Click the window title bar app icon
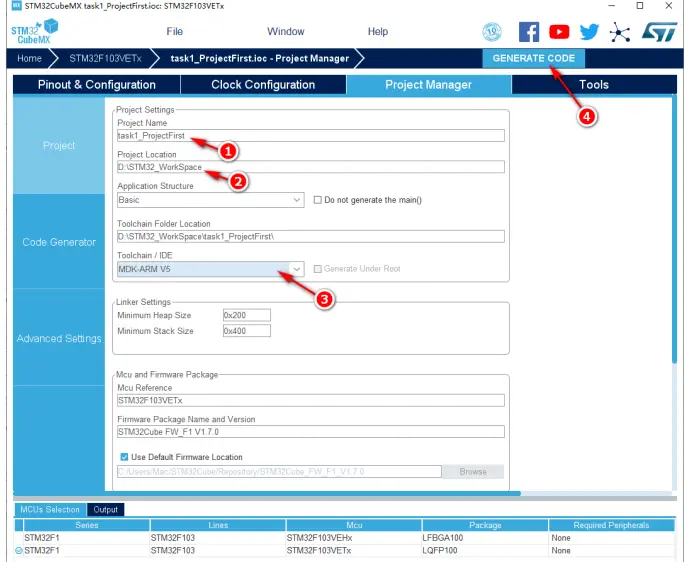Viewport: 686px width, 562px height. tap(17, 6)
